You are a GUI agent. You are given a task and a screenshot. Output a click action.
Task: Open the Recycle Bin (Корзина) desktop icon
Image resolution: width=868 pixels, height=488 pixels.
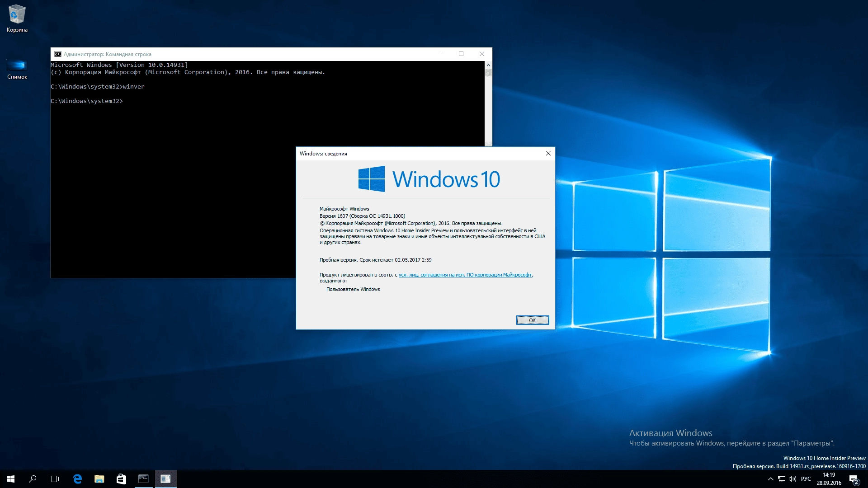(x=17, y=19)
